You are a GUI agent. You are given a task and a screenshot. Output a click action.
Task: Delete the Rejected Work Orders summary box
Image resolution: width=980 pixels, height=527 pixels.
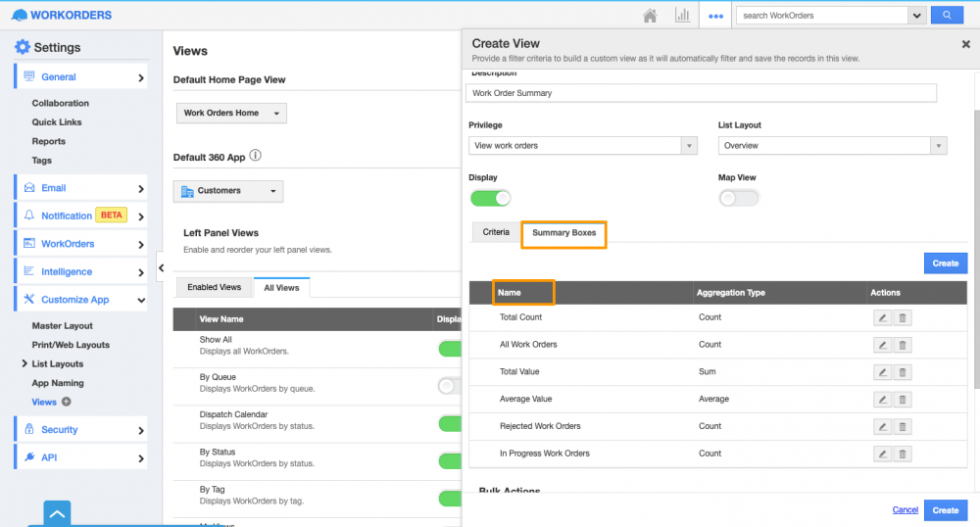coord(904,427)
